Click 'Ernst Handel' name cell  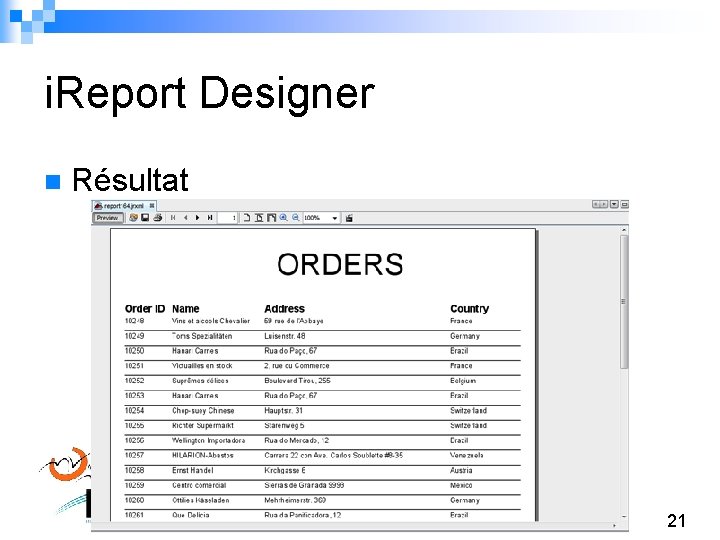[192, 470]
